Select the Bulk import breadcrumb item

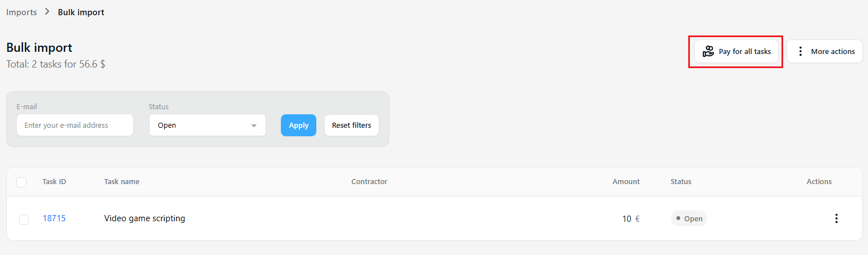pos(81,12)
